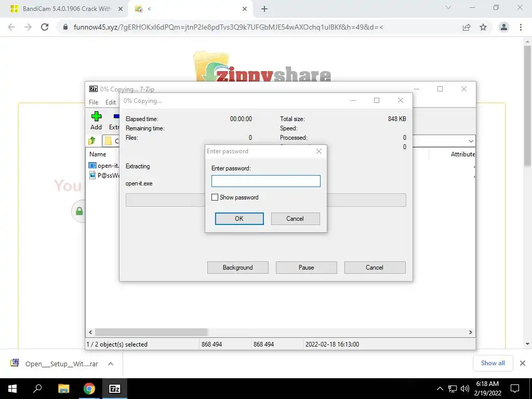532x399 pixels.
Task: Click the browser vertical scrollbar
Action: pos(527,105)
